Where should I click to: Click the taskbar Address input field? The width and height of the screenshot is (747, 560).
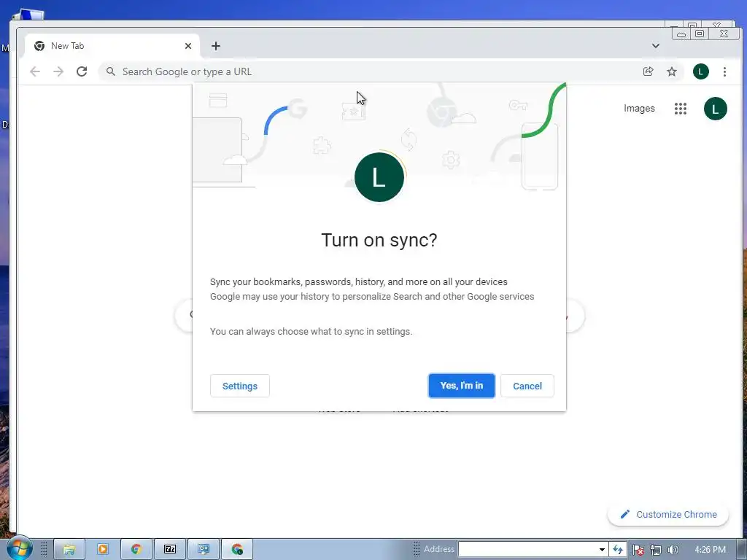point(527,549)
